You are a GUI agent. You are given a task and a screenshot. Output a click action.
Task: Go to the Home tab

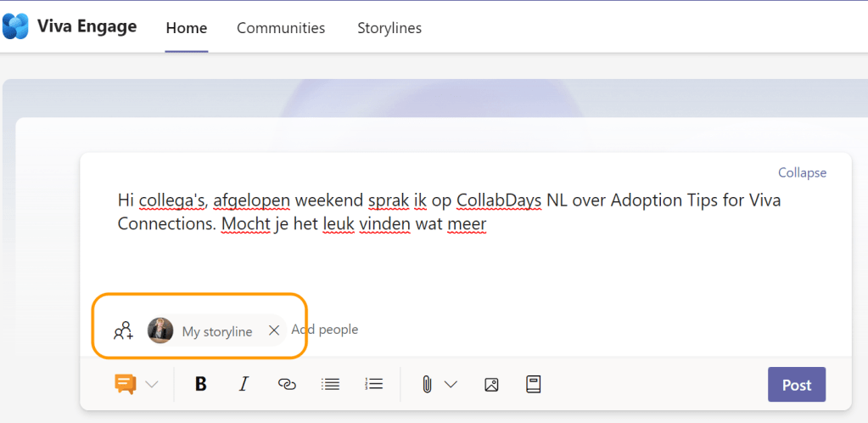187,28
